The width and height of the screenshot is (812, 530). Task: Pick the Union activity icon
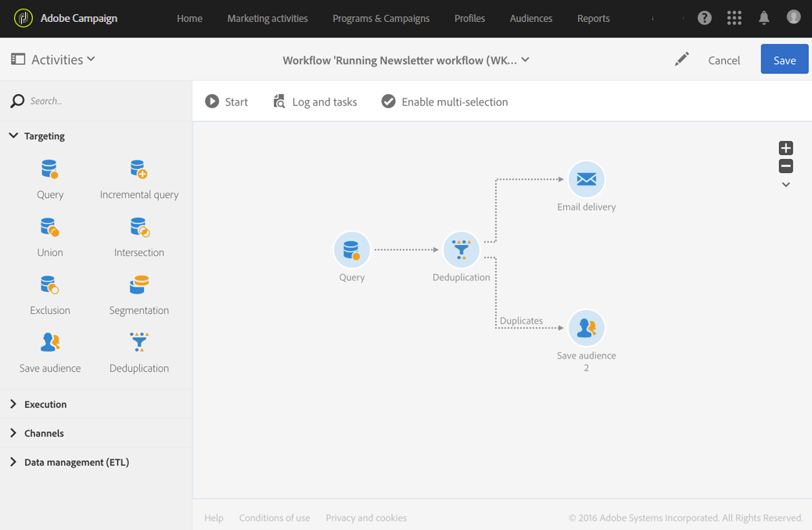point(49,228)
